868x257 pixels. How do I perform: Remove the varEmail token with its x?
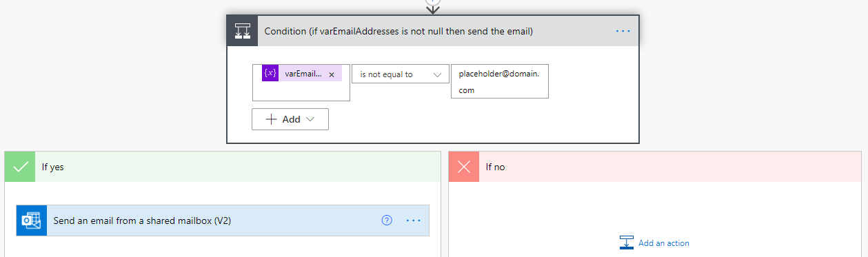pyautogui.click(x=332, y=74)
